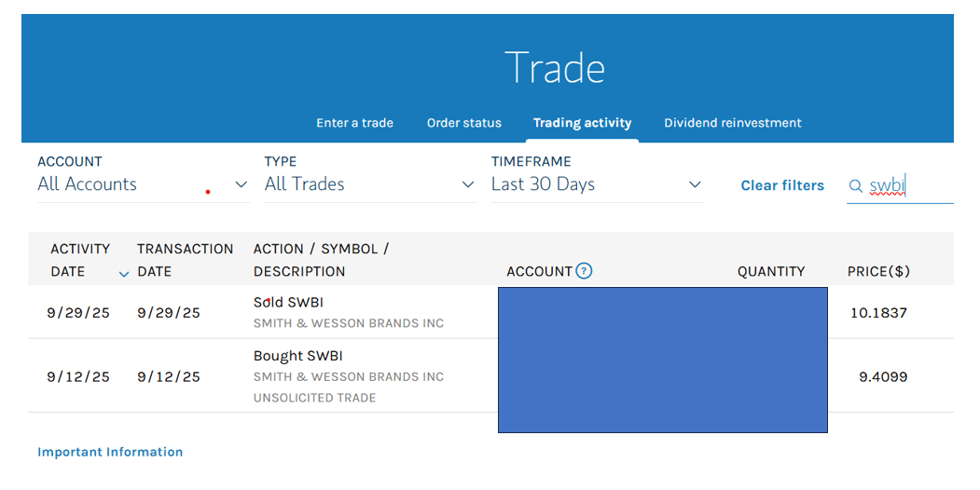980x490 pixels.
Task: Click the Trade page heading
Action: click(555, 67)
